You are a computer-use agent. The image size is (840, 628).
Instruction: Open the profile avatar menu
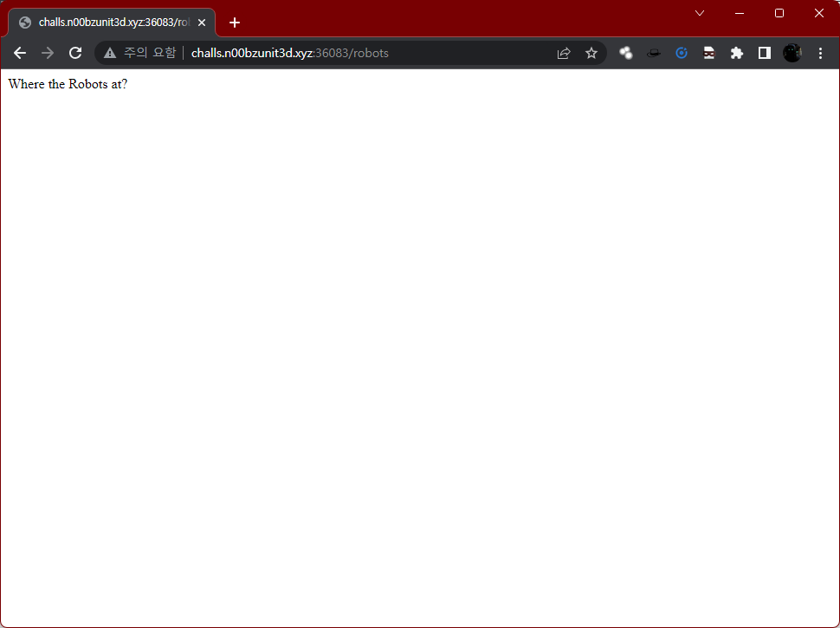[x=792, y=53]
